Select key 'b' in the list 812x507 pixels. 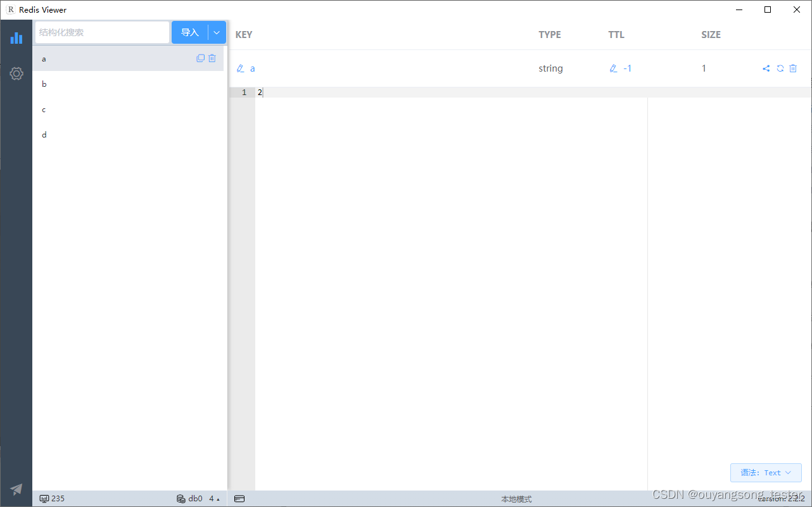(x=128, y=84)
